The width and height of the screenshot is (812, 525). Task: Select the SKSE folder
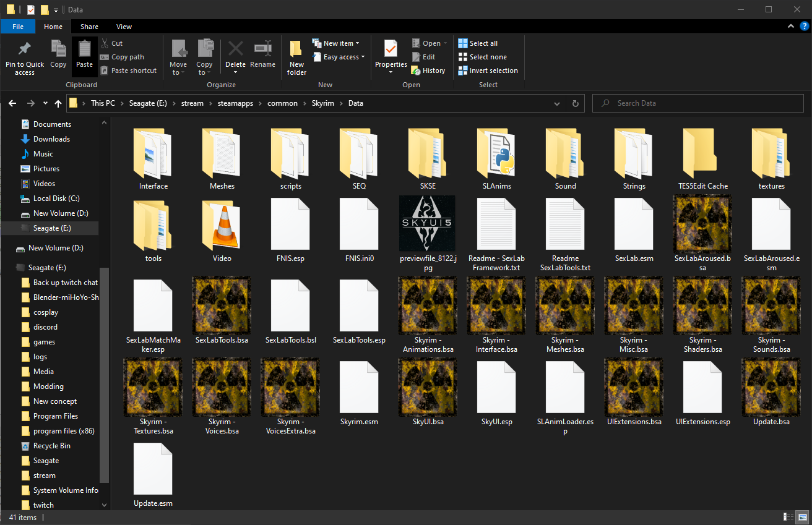(x=428, y=158)
